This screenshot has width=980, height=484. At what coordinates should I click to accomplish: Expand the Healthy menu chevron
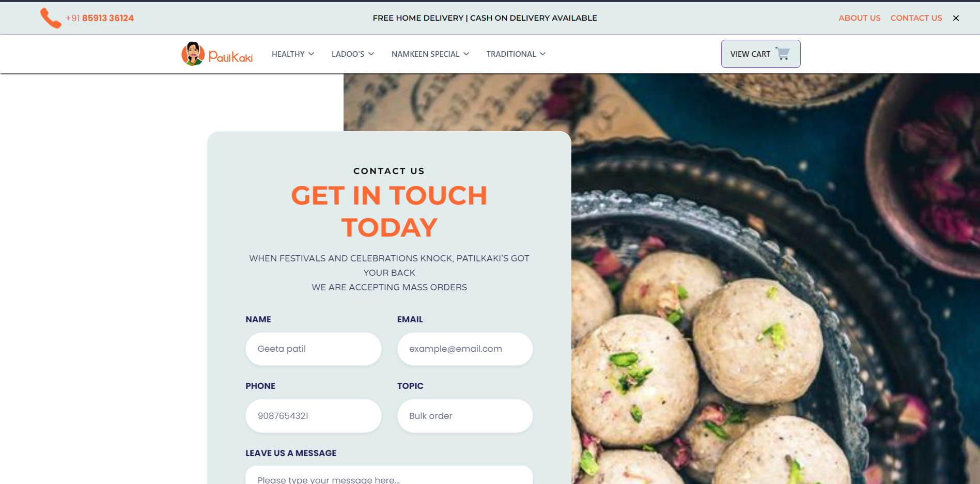(312, 54)
